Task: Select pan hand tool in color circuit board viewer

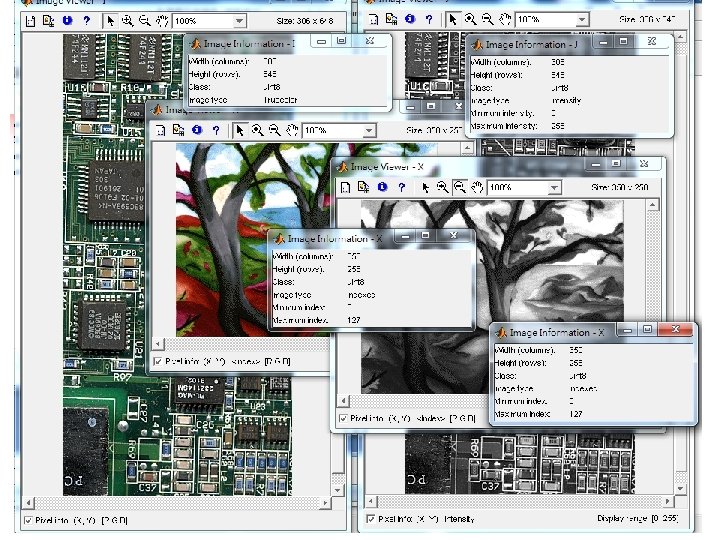Action: click(162, 21)
